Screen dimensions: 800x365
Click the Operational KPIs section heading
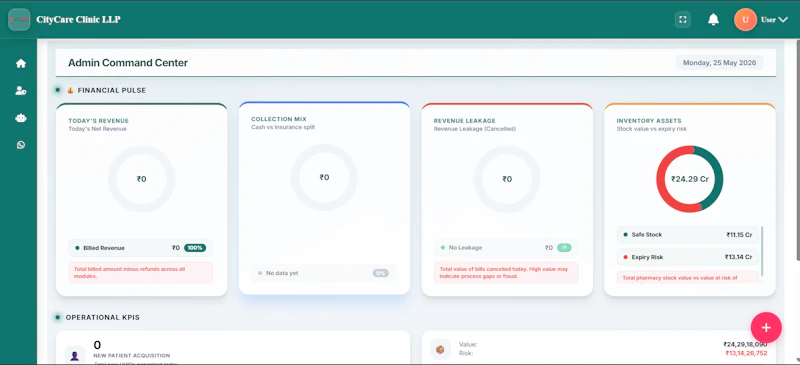tap(103, 318)
